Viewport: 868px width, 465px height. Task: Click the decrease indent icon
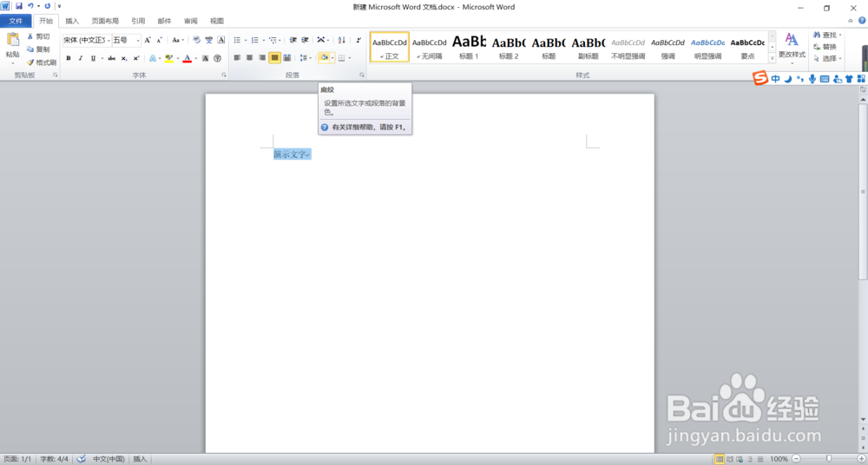point(293,40)
